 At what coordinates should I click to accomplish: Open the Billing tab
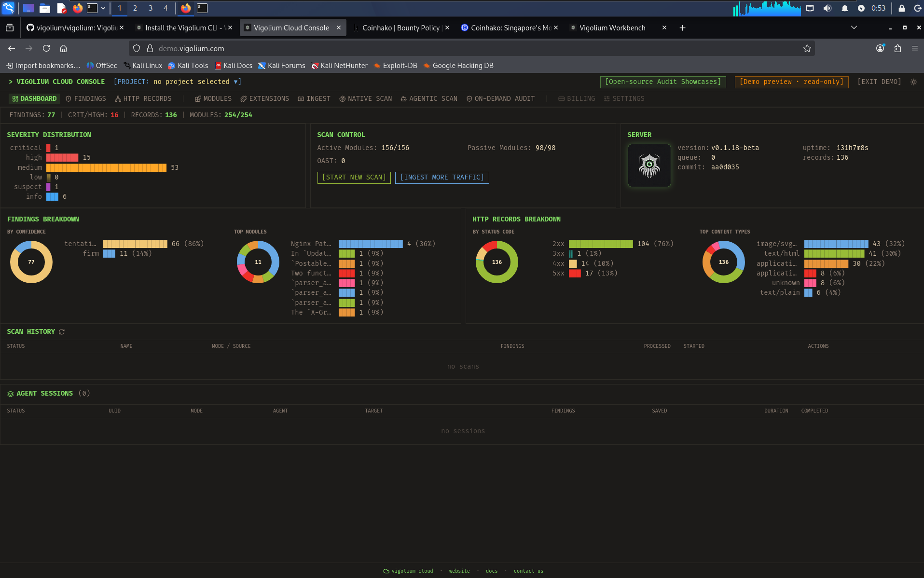click(577, 98)
